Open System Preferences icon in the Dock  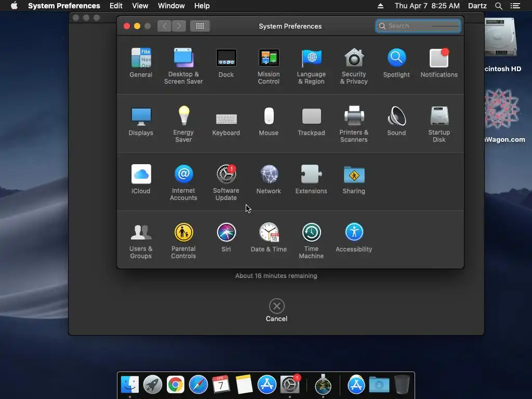290,384
